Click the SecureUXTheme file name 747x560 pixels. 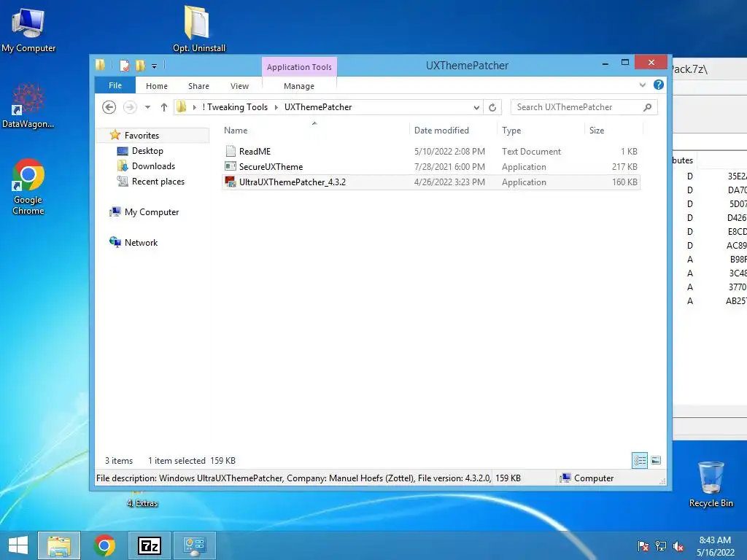pyautogui.click(x=271, y=167)
